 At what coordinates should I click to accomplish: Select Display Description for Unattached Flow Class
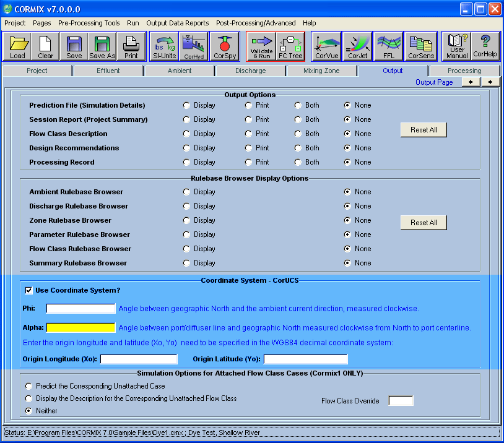click(x=29, y=398)
